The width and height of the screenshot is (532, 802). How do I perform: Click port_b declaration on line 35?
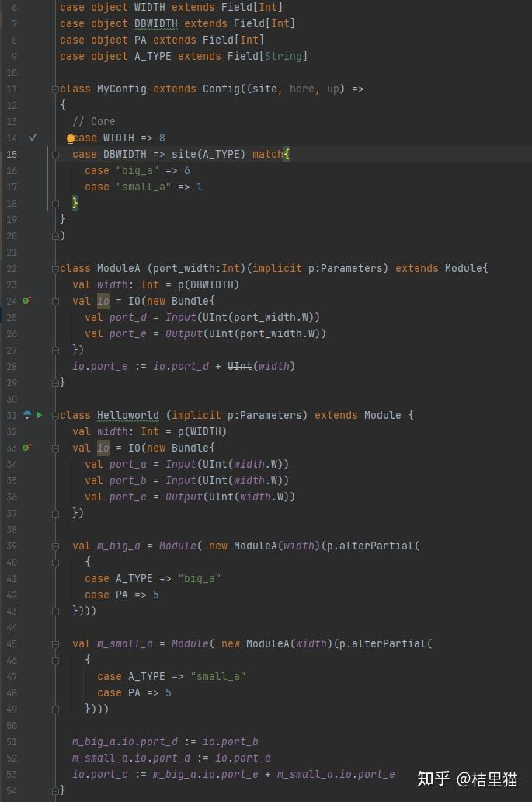tap(128, 480)
